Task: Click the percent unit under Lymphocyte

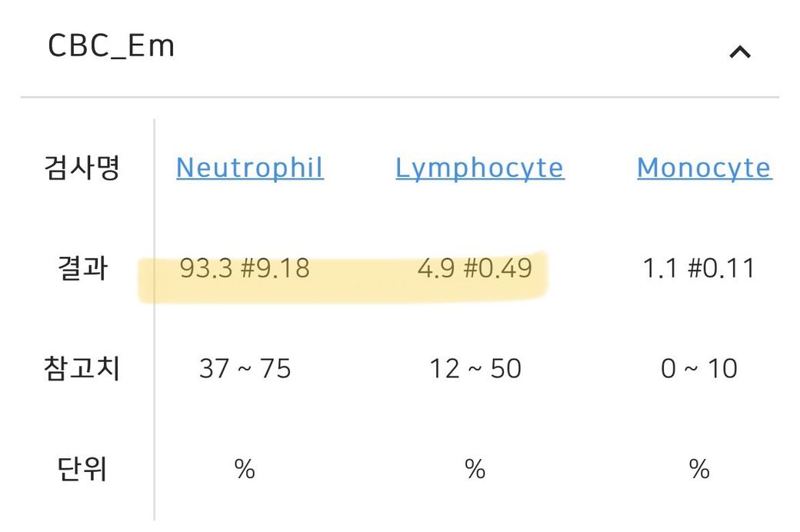Action: point(475,469)
